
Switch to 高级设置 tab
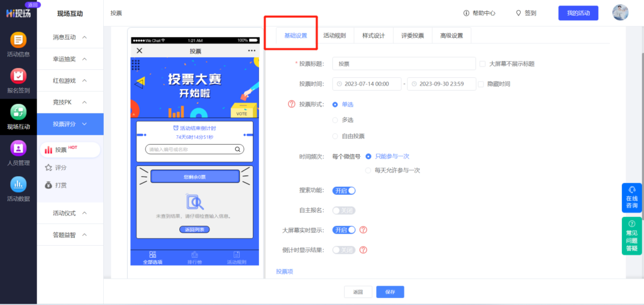(x=452, y=35)
